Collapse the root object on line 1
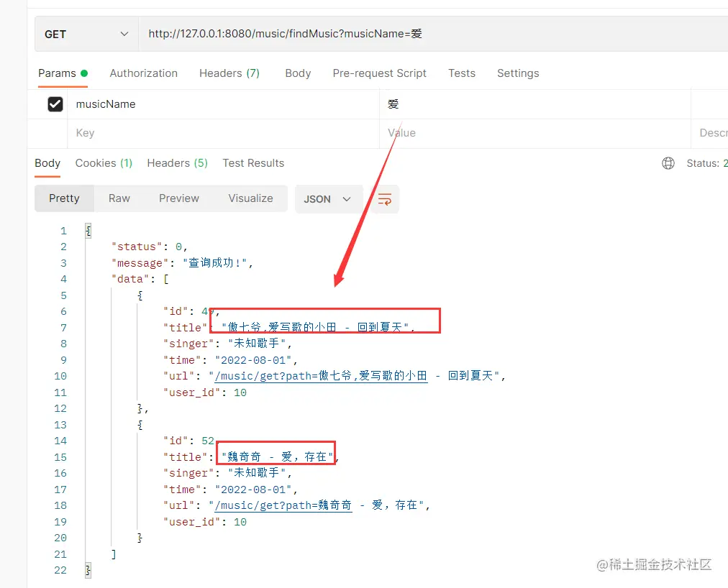The width and height of the screenshot is (728, 588). pos(88,231)
